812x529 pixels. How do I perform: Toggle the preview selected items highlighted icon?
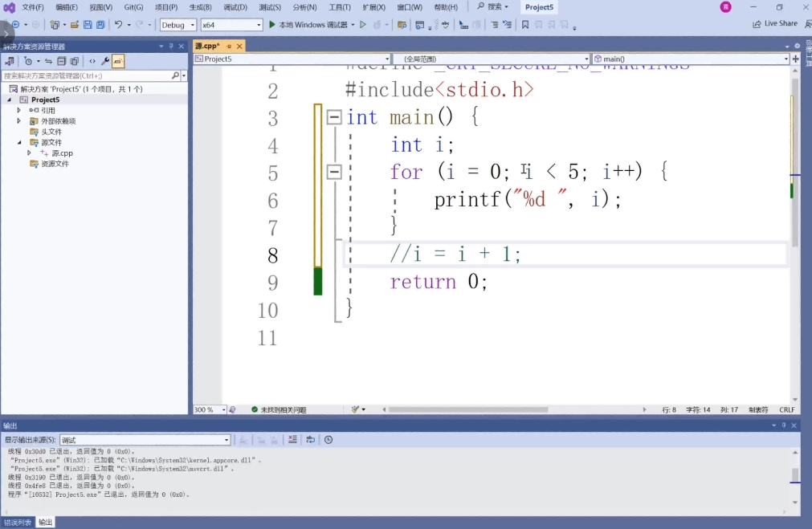[118, 61]
